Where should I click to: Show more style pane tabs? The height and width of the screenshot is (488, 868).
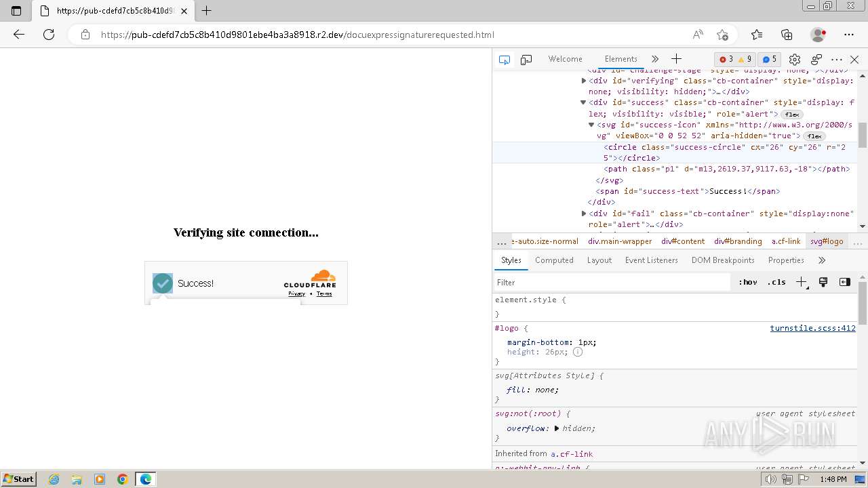click(822, 260)
